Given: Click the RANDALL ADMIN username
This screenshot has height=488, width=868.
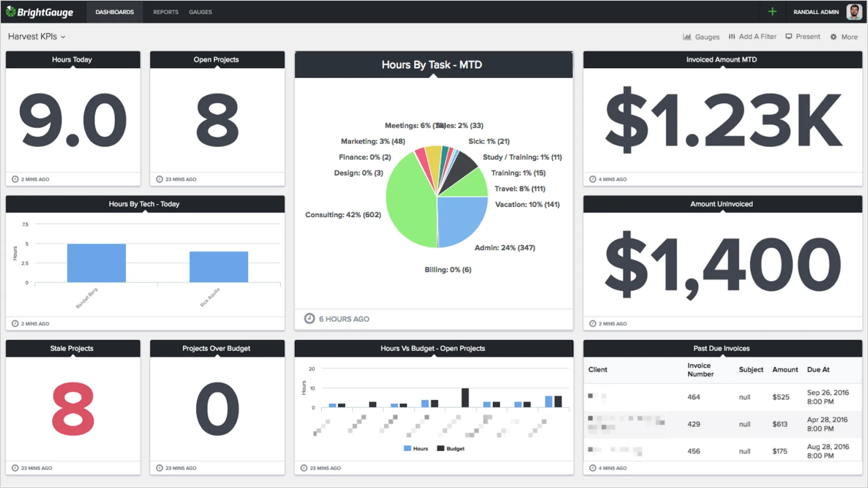Looking at the screenshot, I should [816, 12].
